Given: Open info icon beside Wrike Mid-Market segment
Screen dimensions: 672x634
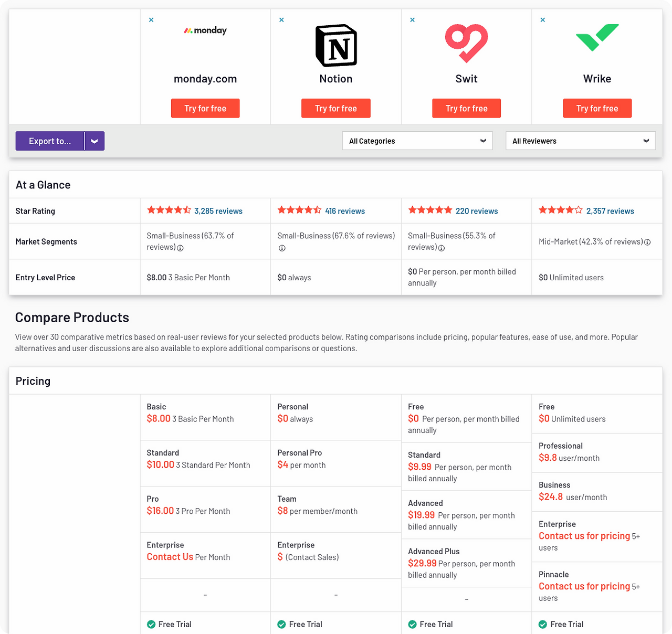Looking at the screenshot, I should pos(647,242).
